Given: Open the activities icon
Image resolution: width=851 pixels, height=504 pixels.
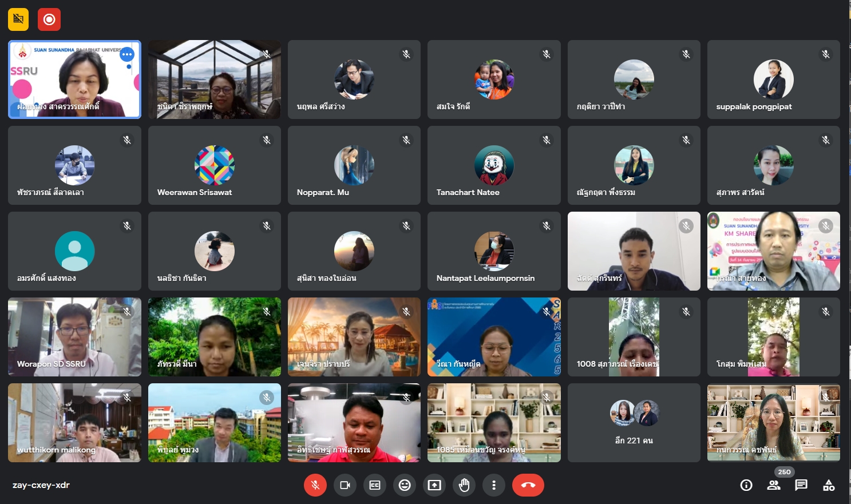Looking at the screenshot, I should click(x=829, y=485).
